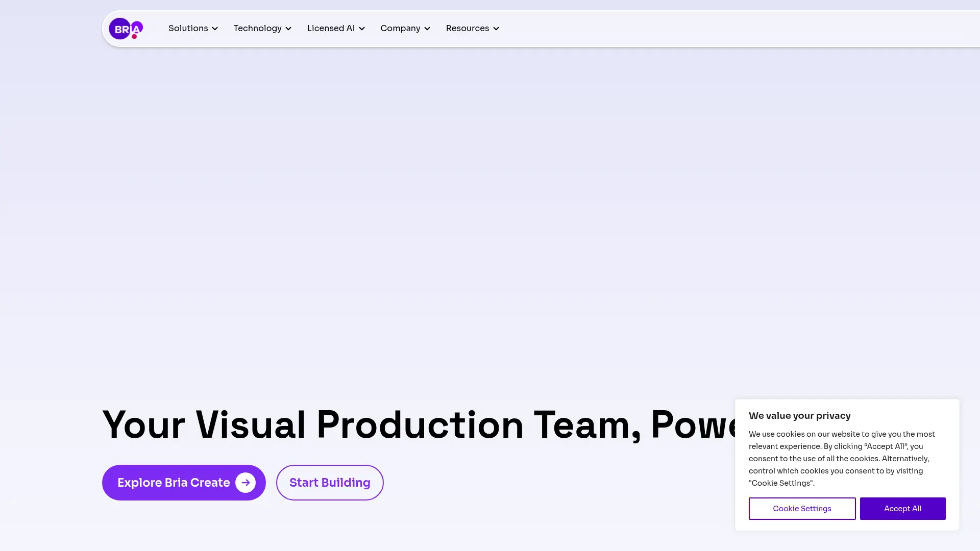The width and height of the screenshot is (980, 551).
Task: Open the Company menu
Action: point(405,29)
